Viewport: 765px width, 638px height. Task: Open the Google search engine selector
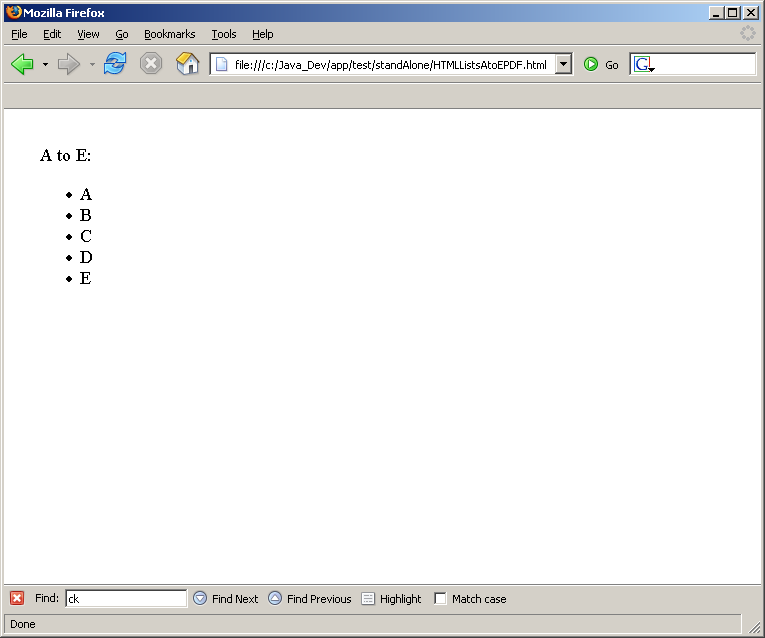pos(644,64)
